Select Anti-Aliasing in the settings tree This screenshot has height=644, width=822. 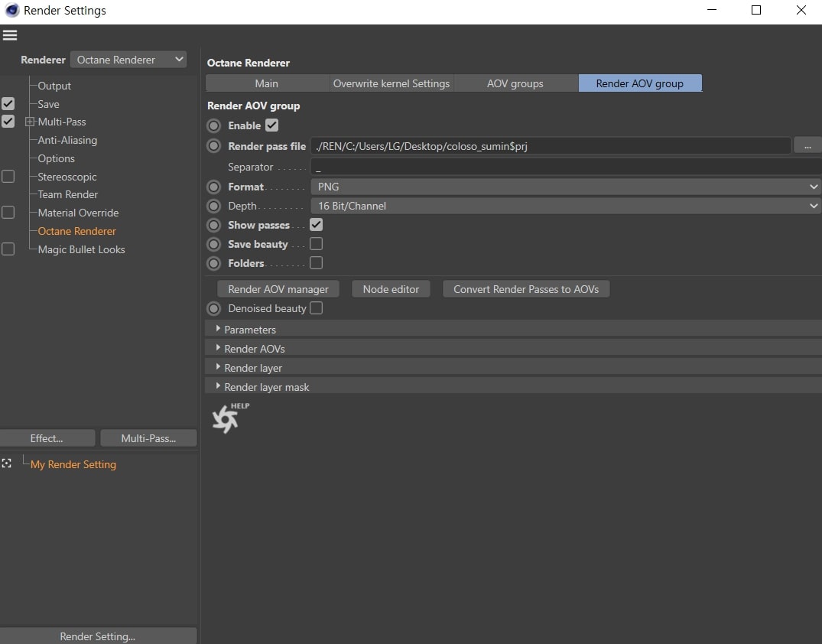[67, 141]
